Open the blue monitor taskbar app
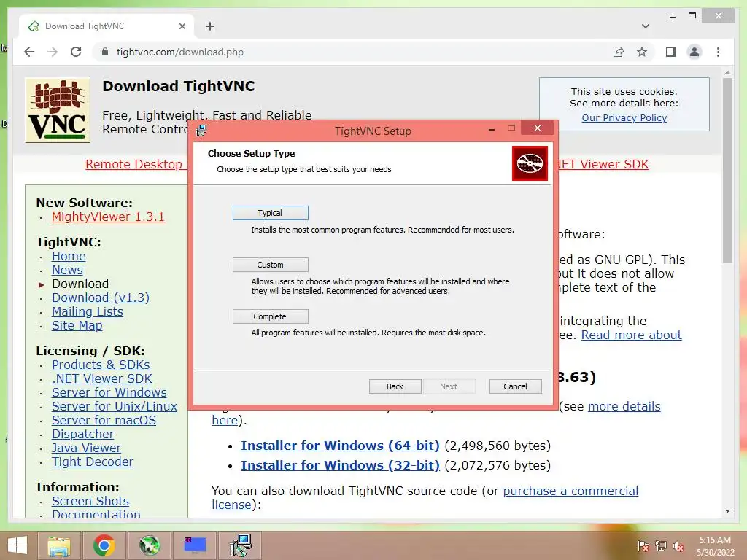 pyautogui.click(x=195, y=545)
